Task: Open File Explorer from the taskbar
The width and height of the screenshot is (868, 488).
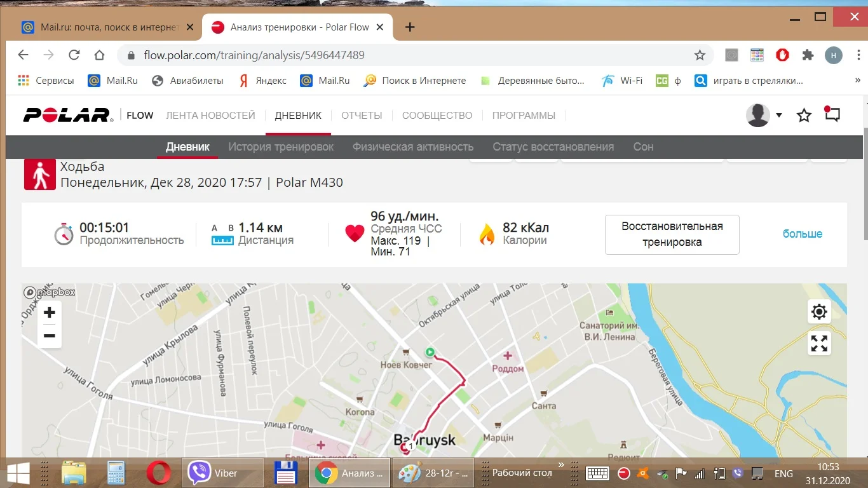Action: tap(74, 473)
